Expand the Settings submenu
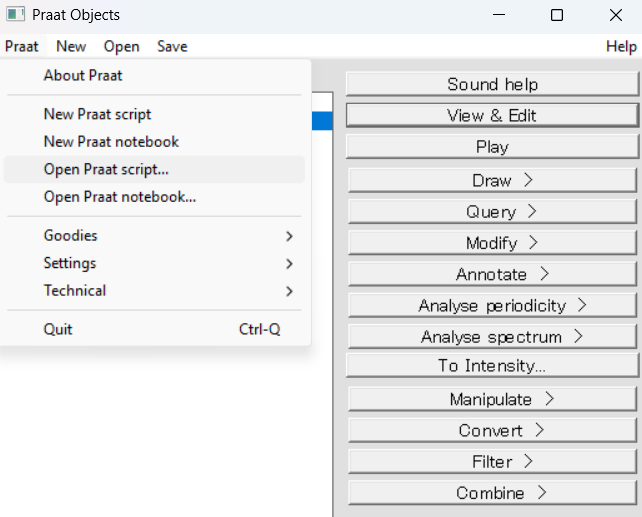The width and height of the screenshot is (642, 517). pyautogui.click(x=154, y=263)
